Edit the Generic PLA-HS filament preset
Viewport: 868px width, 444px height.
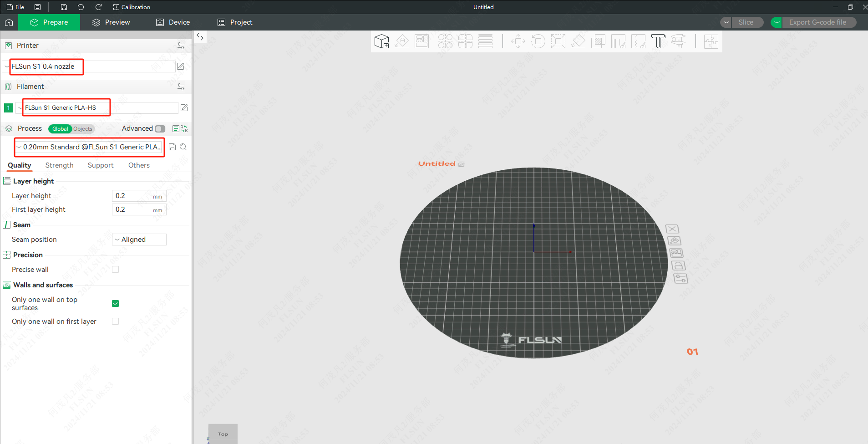click(x=184, y=108)
